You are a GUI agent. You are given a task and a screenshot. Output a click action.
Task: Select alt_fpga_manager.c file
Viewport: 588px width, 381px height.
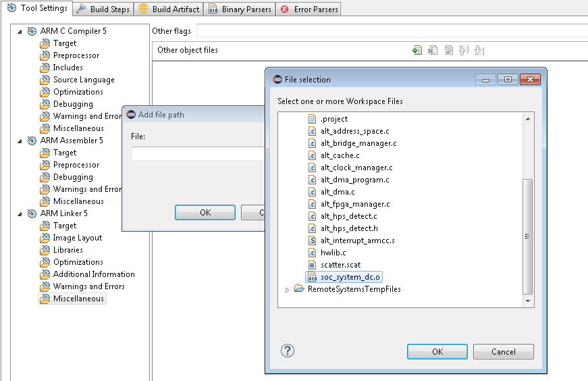click(355, 204)
